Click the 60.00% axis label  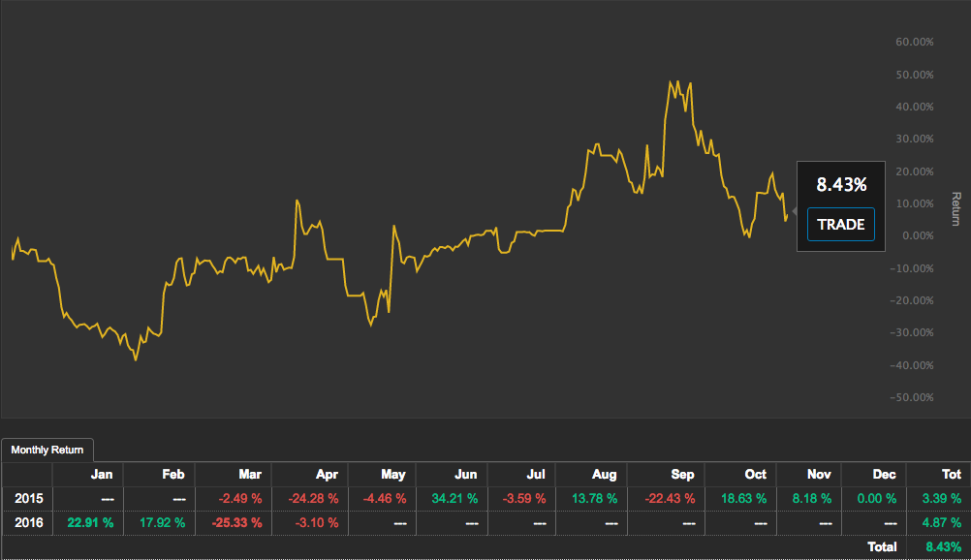(x=915, y=42)
